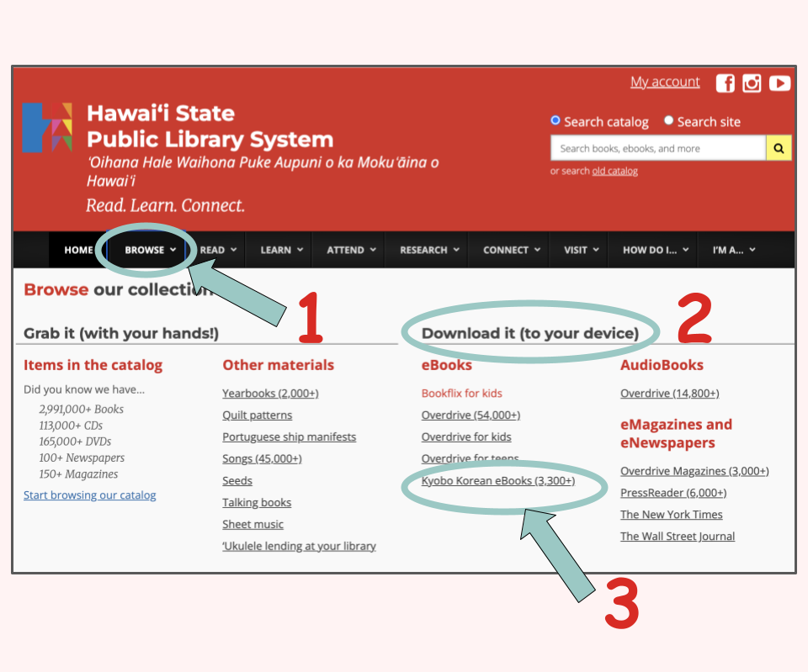Open the Attend menu chevron
808x672 pixels.
[373, 250]
